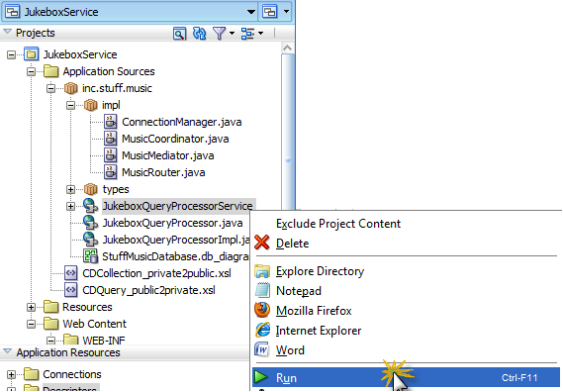This screenshot has width=563, height=392.
Task: Collapse the Projects panel triangle
Action: (x=7, y=33)
